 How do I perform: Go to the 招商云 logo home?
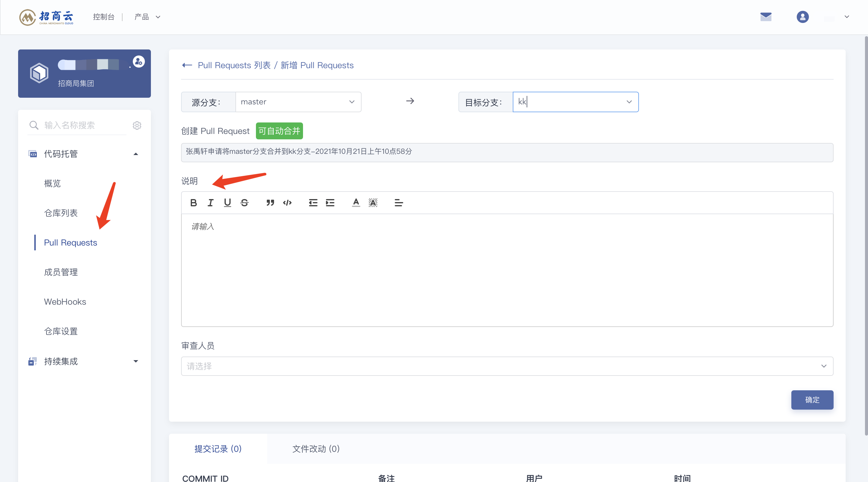(x=46, y=17)
